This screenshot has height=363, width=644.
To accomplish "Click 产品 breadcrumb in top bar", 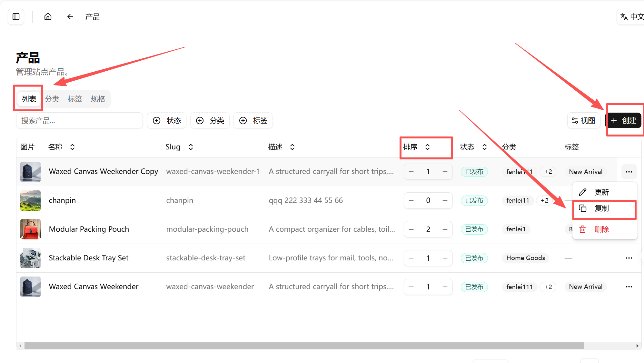I will pos(92,17).
